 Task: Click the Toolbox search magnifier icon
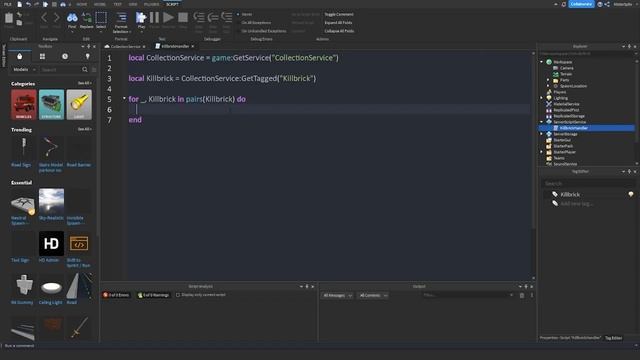pos(84,70)
